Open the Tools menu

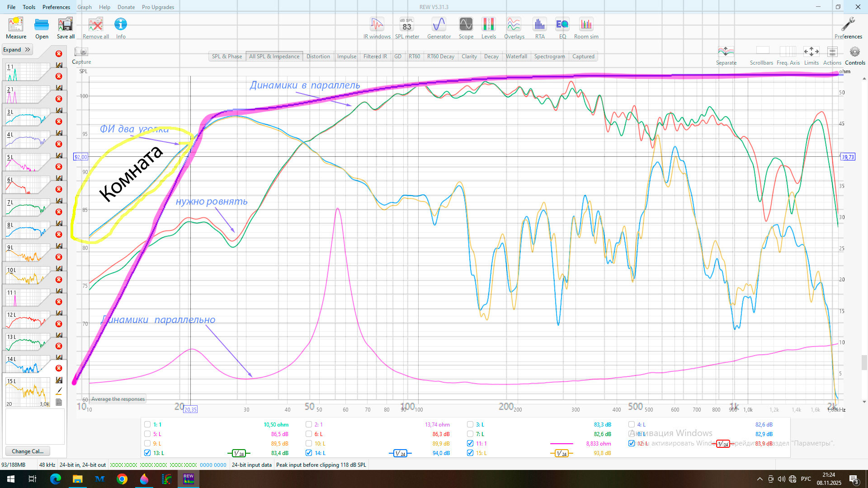tap(29, 7)
